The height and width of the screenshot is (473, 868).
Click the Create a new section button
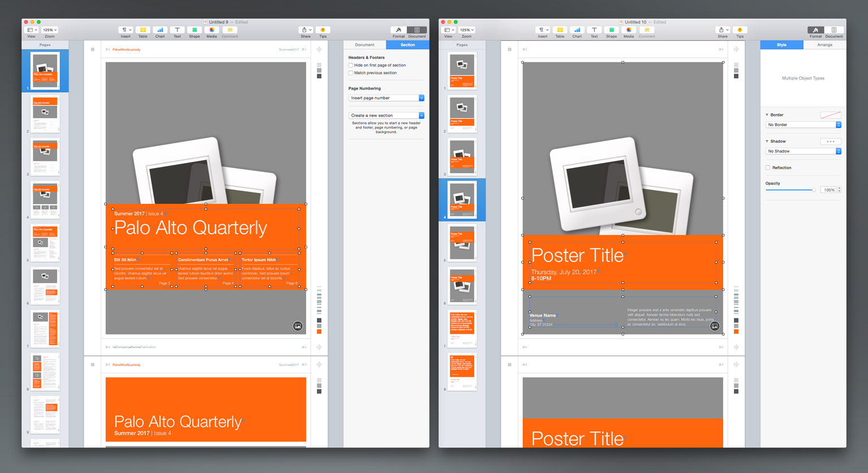click(x=386, y=115)
